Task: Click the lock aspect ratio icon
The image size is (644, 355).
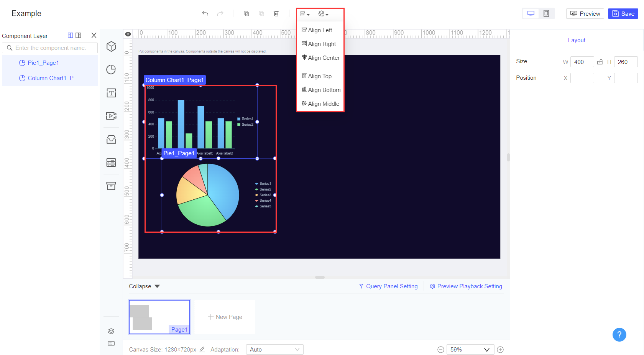Action: pyautogui.click(x=600, y=61)
